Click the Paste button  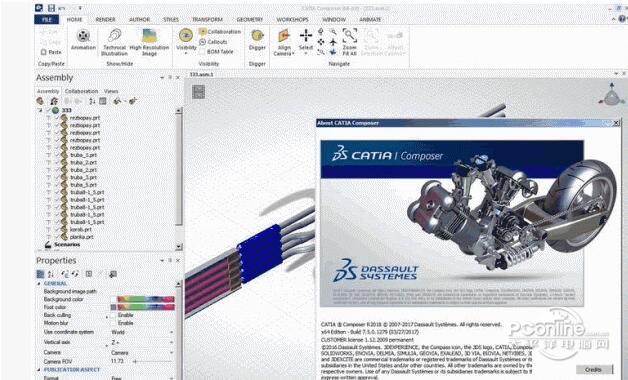[52, 52]
